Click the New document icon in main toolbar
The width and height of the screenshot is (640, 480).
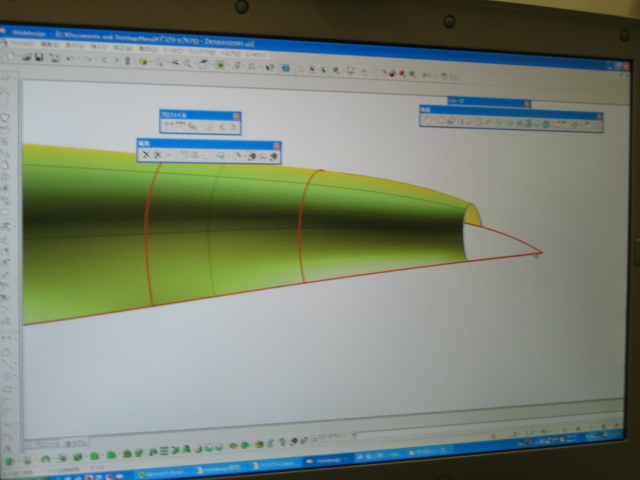coord(11,56)
